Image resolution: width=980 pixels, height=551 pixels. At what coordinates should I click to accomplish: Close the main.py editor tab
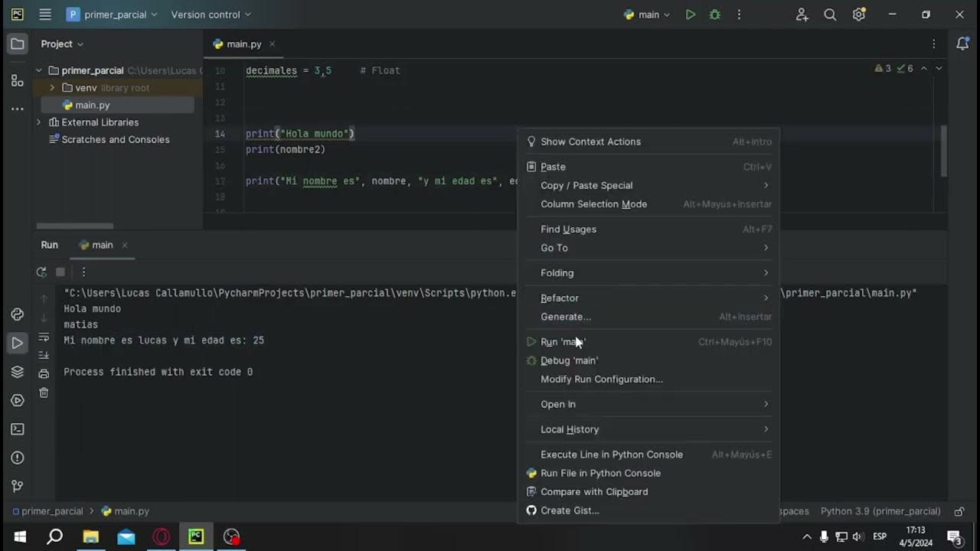click(272, 44)
